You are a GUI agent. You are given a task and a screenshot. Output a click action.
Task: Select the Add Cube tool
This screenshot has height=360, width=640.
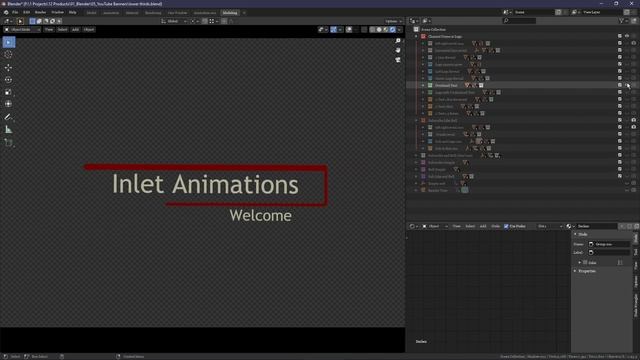(x=9, y=143)
